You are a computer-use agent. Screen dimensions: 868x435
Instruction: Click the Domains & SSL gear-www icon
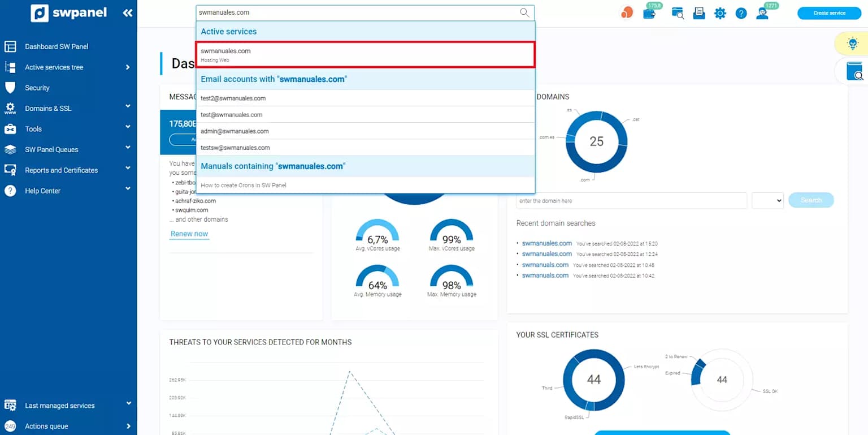point(10,109)
